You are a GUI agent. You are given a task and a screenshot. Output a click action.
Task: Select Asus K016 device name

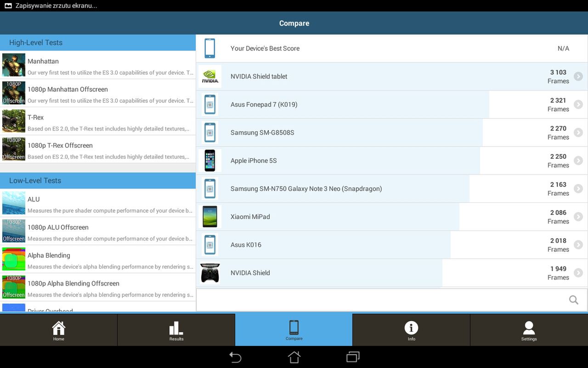(246, 245)
